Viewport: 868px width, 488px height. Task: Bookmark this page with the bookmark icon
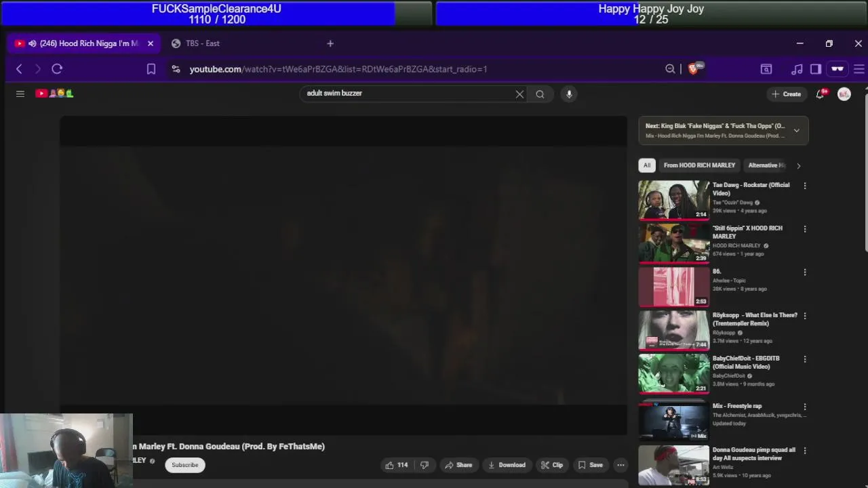151,68
